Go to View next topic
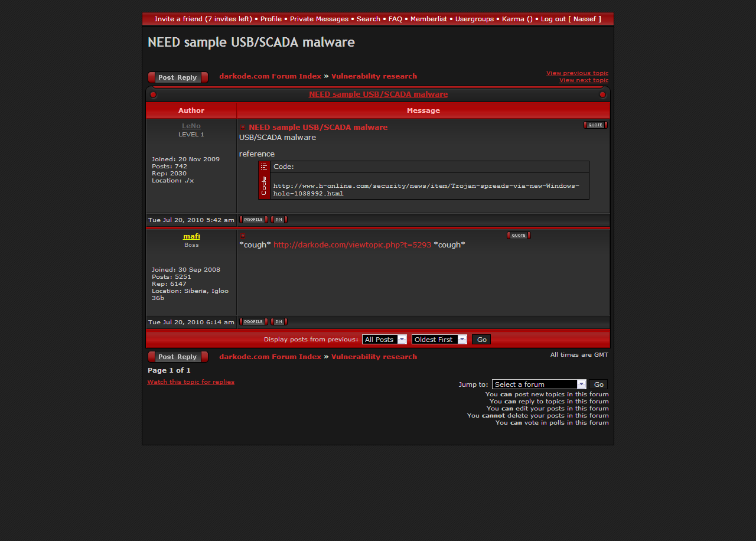The height and width of the screenshot is (541, 756). pos(584,80)
